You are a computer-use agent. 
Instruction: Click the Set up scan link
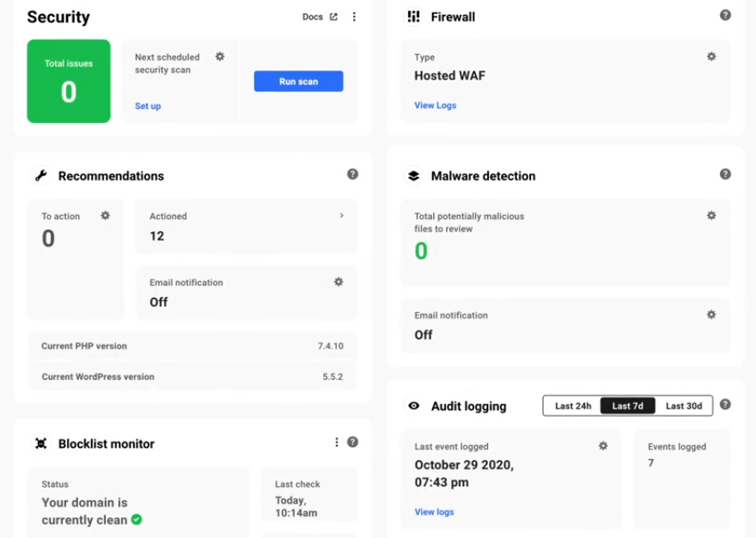point(148,107)
